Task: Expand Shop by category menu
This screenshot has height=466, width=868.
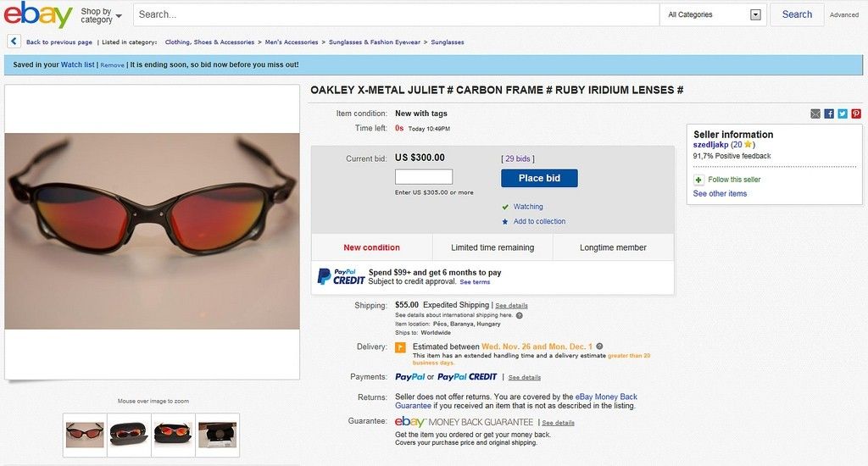Action: coord(102,15)
